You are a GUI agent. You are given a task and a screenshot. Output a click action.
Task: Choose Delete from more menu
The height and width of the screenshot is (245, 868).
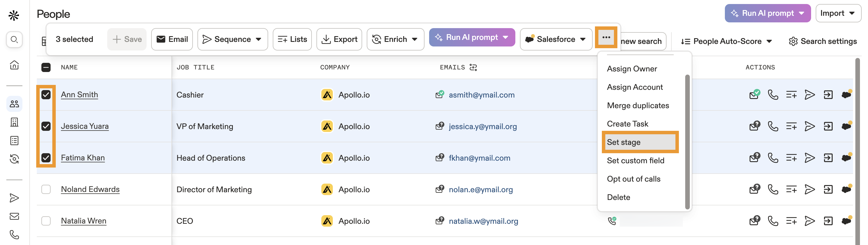(618, 197)
